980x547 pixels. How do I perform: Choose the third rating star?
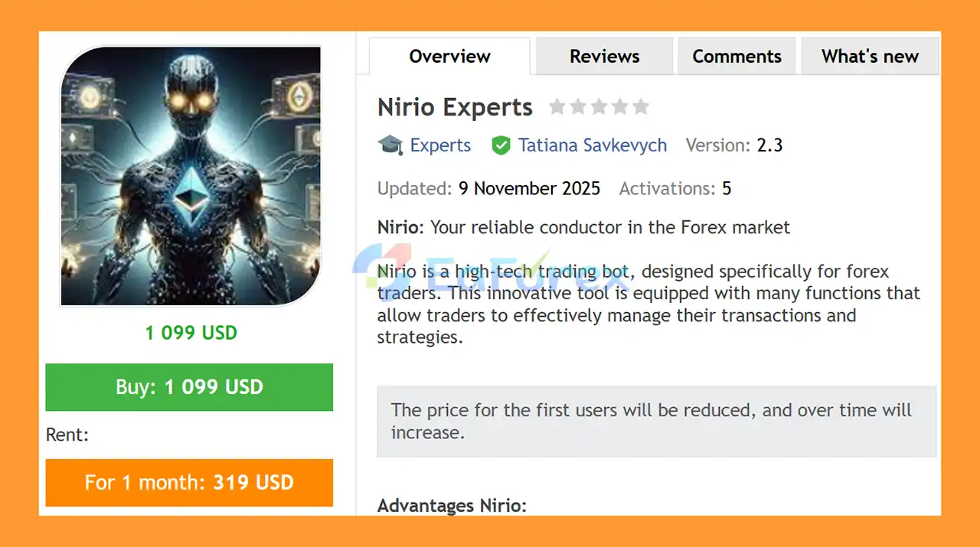[599, 107]
